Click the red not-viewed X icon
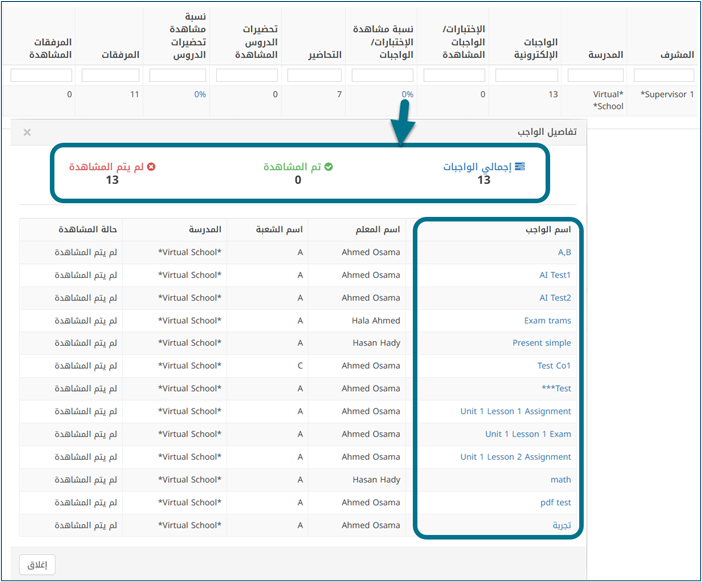This screenshot has width=702, height=582. pyautogui.click(x=151, y=167)
